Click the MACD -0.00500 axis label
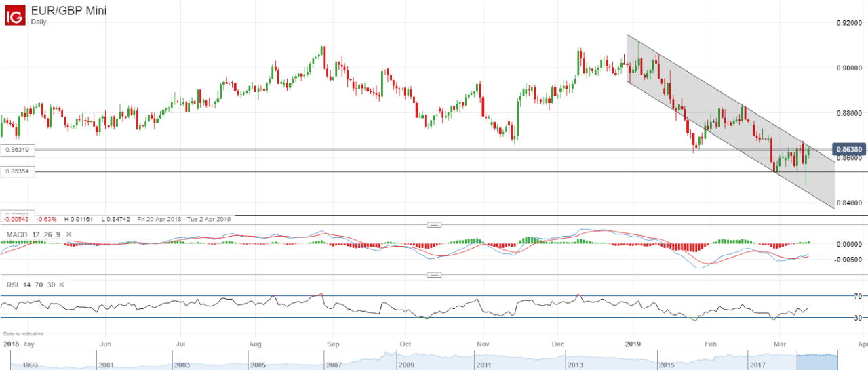The height and width of the screenshot is (370, 868). coord(848,260)
